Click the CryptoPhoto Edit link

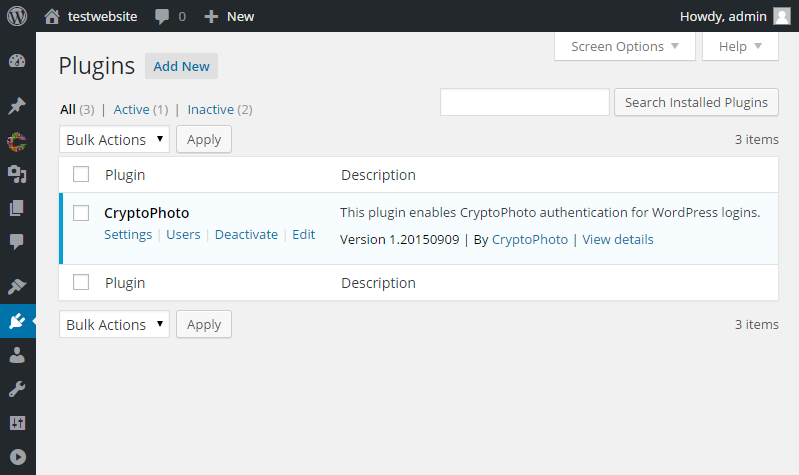click(304, 234)
